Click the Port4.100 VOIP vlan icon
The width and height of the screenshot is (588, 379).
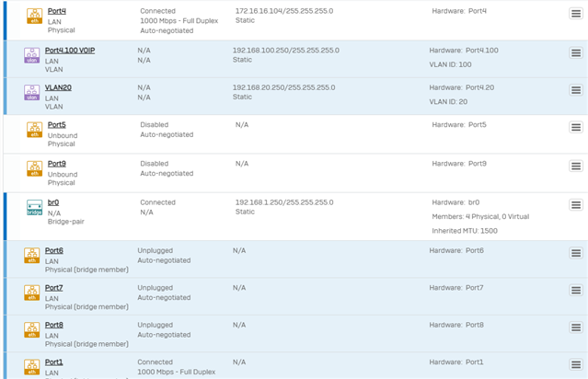[x=32, y=55]
